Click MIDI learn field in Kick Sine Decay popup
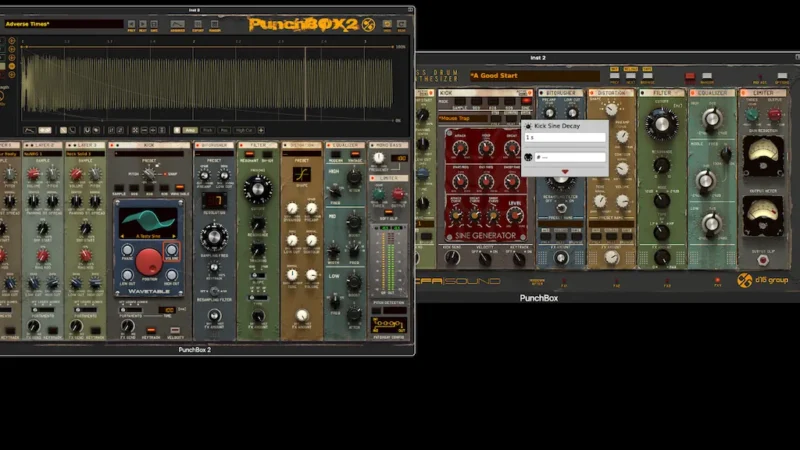Image resolution: width=800 pixels, height=450 pixels. coord(570,157)
